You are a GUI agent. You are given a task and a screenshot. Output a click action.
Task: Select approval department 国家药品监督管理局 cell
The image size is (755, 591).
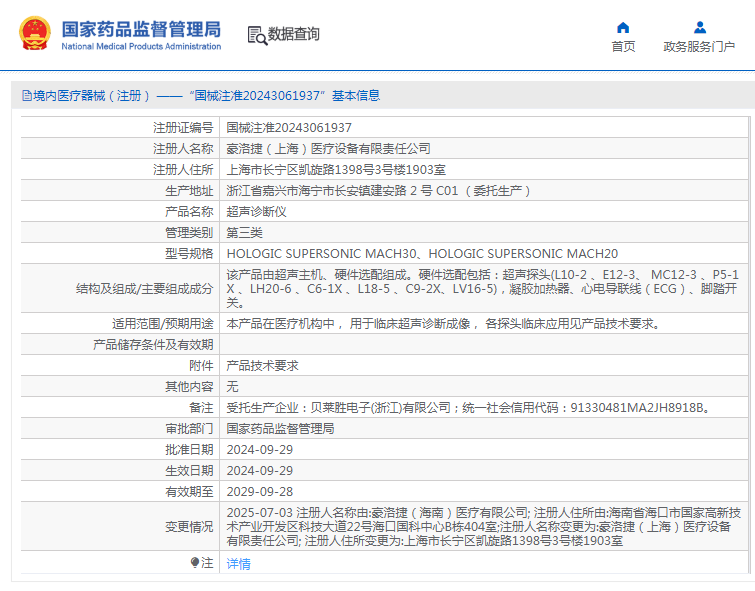pos(280,429)
